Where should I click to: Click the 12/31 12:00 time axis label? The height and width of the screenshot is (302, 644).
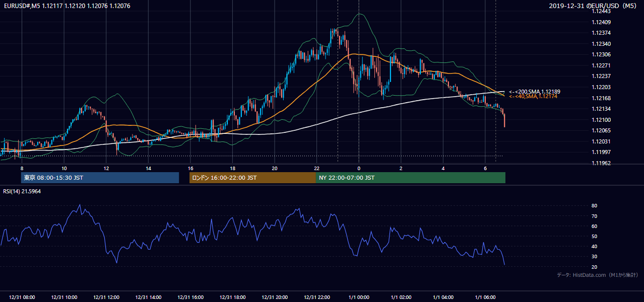coord(106,297)
